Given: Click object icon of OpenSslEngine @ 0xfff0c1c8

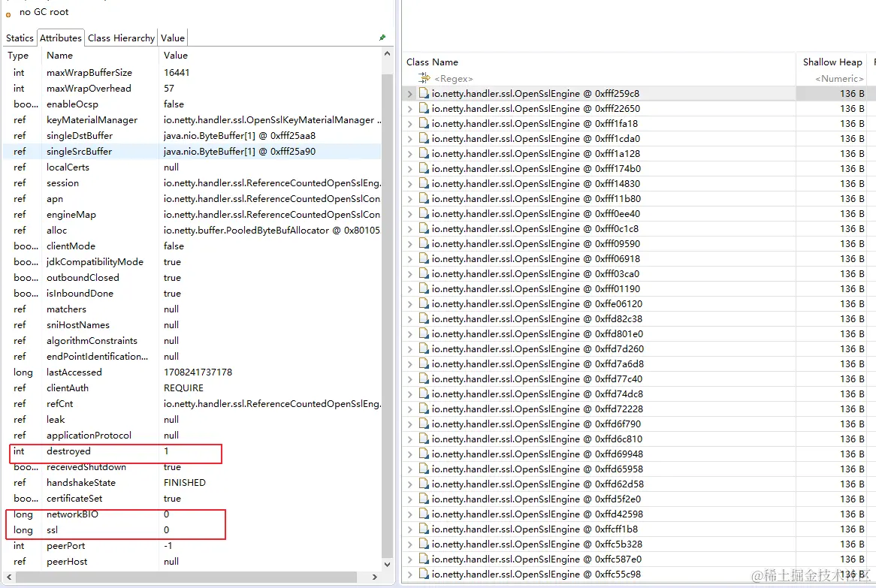Looking at the screenshot, I should pyautogui.click(x=424, y=229).
